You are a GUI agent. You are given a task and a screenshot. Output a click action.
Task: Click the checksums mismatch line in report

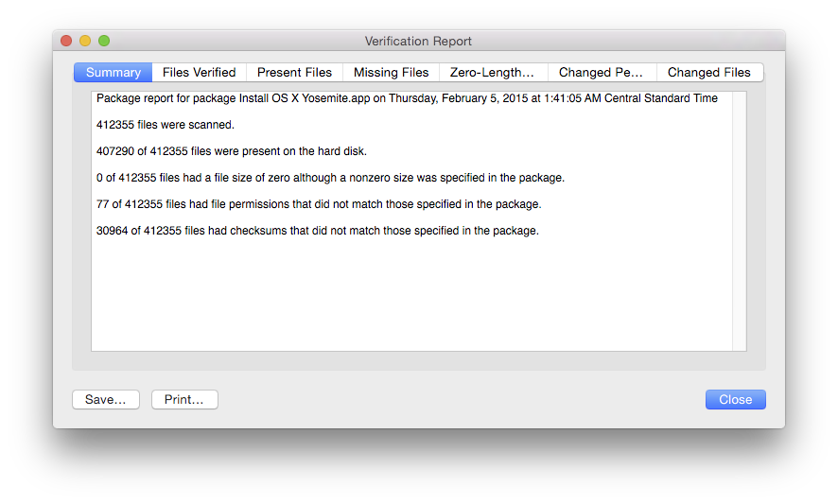[x=318, y=231]
